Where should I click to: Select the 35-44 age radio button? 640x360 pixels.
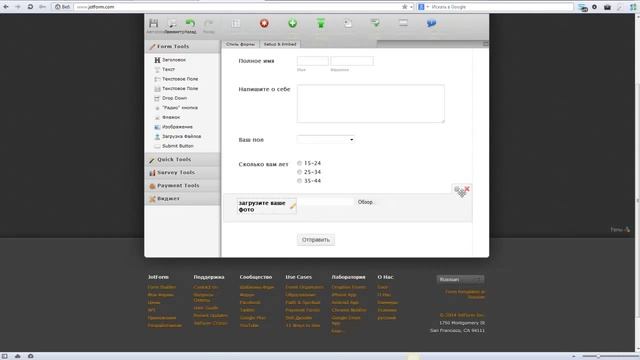300,180
